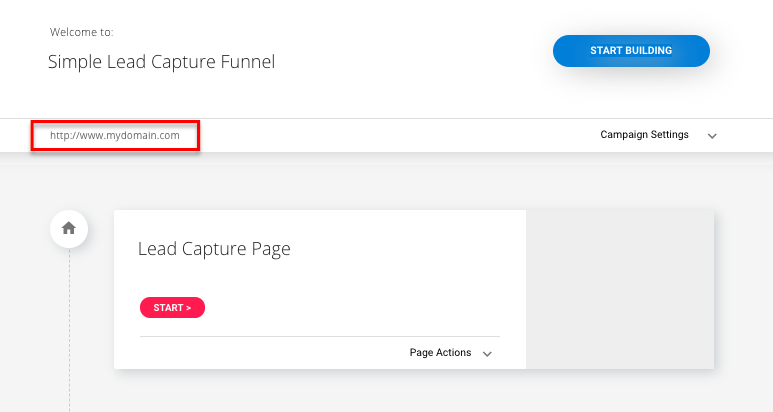Viewport: 773px width, 412px height.
Task: Click the START BUILDING button
Action: tap(631, 51)
